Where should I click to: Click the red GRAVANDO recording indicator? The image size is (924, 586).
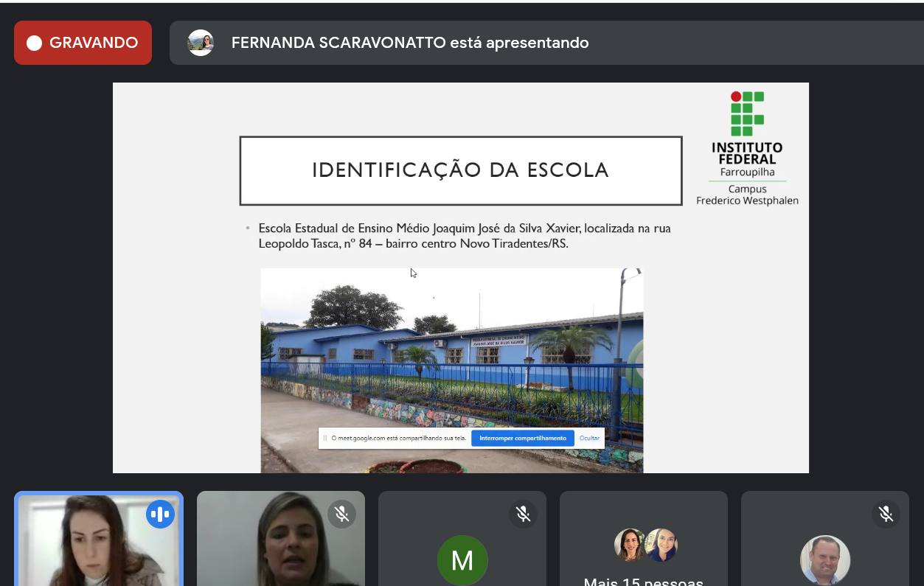pyautogui.click(x=83, y=43)
